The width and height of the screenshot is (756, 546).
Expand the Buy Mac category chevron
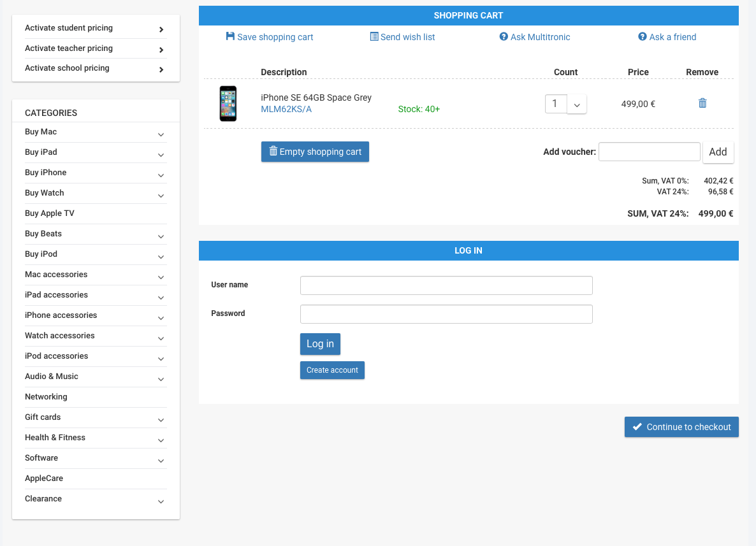click(x=161, y=135)
